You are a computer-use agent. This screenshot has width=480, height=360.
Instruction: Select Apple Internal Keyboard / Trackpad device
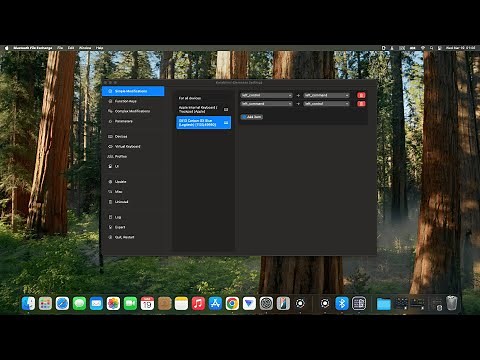coord(203,109)
